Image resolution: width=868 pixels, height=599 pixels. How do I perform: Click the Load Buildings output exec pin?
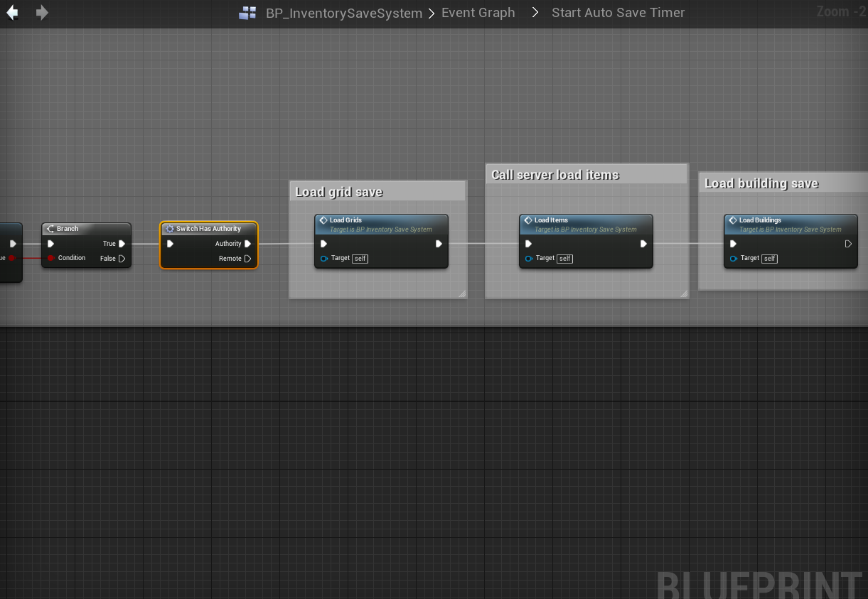tap(848, 244)
